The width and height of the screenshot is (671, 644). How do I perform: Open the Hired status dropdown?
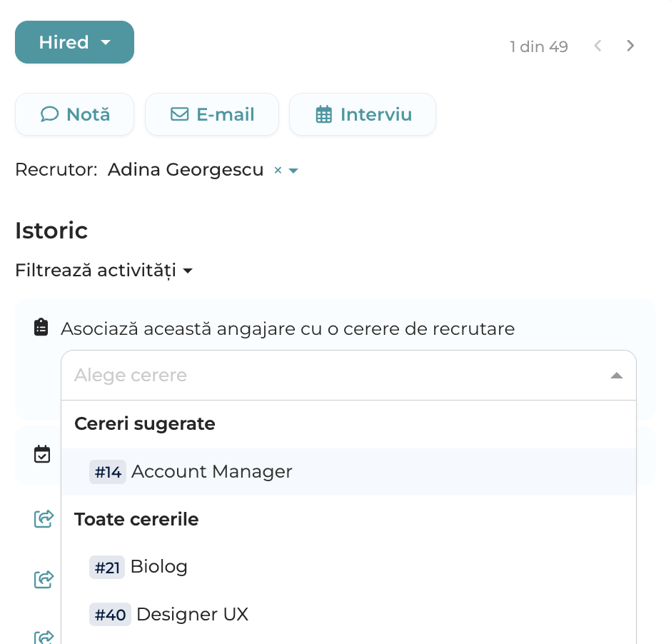point(74,42)
